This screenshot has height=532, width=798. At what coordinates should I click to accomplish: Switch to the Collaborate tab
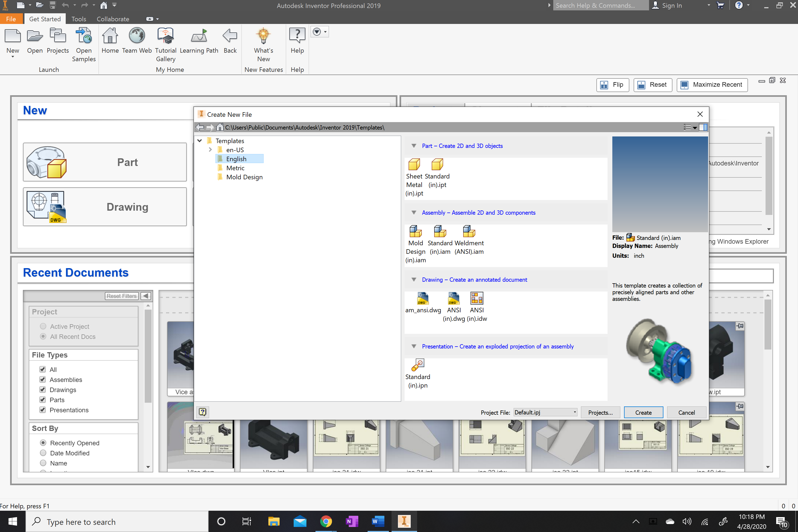(x=113, y=19)
